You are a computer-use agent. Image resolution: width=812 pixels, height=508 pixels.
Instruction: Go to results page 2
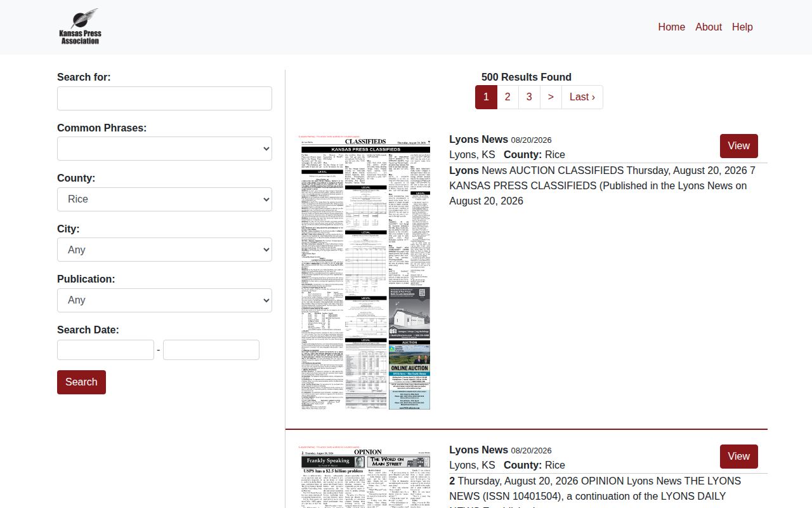click(507, 97)
